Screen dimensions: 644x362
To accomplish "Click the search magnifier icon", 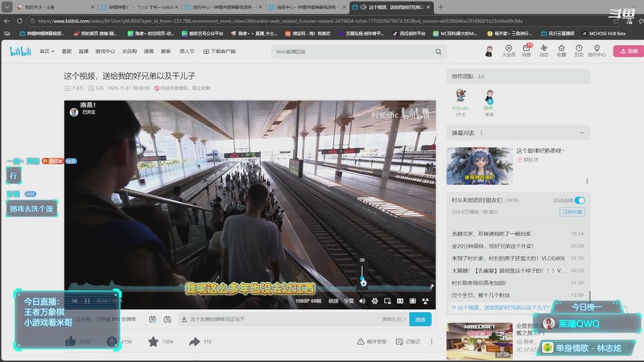I will click(x=438, y=51).
